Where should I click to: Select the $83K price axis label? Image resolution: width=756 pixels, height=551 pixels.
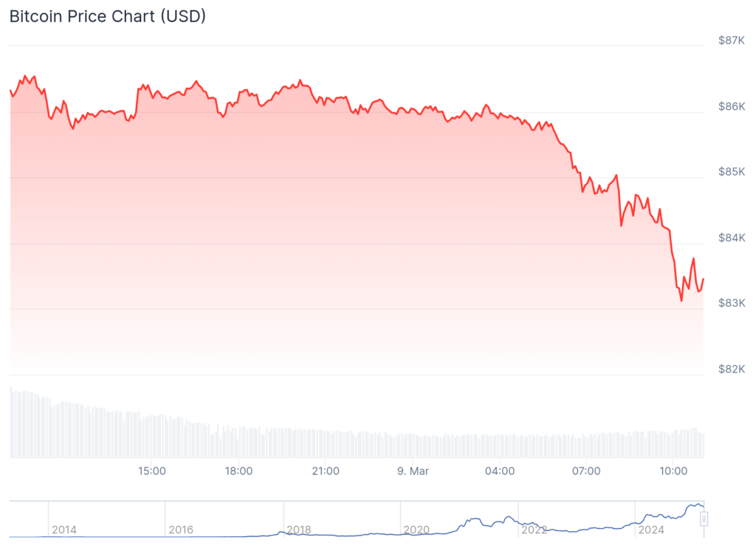(x=731, y=303)
